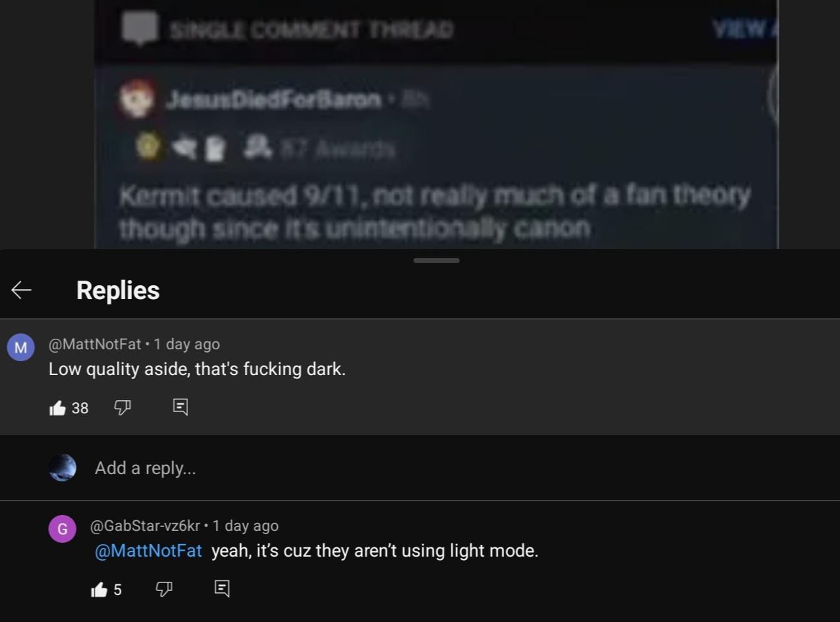Screen dimensions: 840x622
Task: Reply to GabStar-vz6kr's comment icon
Action: click(x=222, y=589)
